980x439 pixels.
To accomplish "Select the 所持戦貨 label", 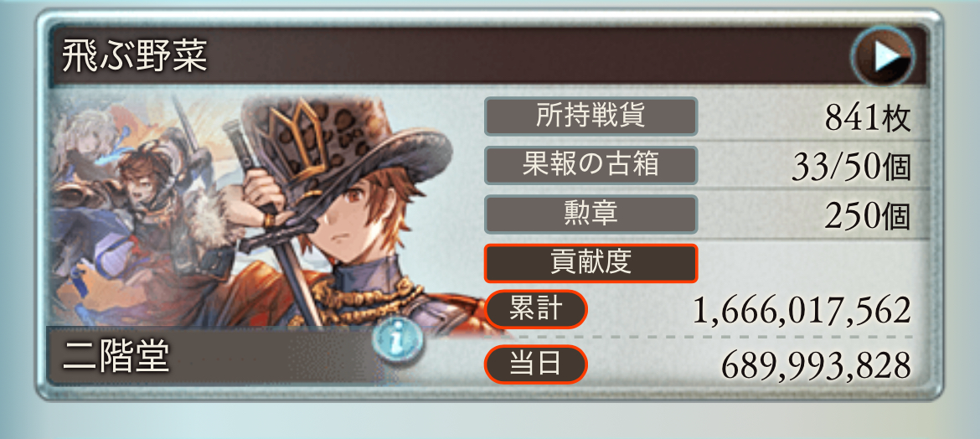I will (x=591, y=116).
